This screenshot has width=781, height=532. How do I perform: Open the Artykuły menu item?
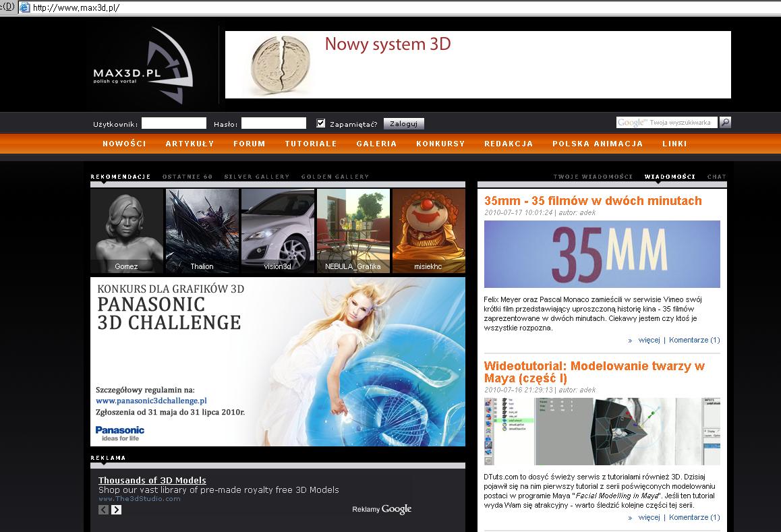coord(190,144)
